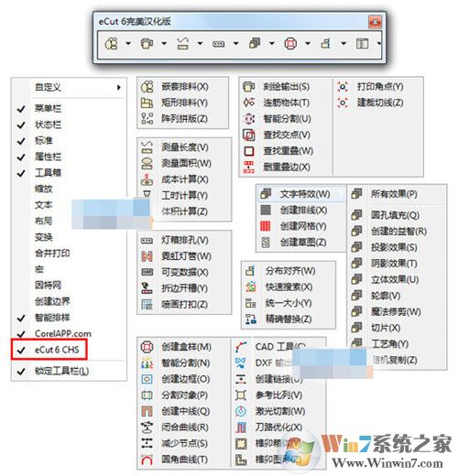Image resolution: width=458 pixels, height=476 pixels.
Task: Toggle the eCut 6 CHS toolbar checkmark
Action: tap(21, 350)
